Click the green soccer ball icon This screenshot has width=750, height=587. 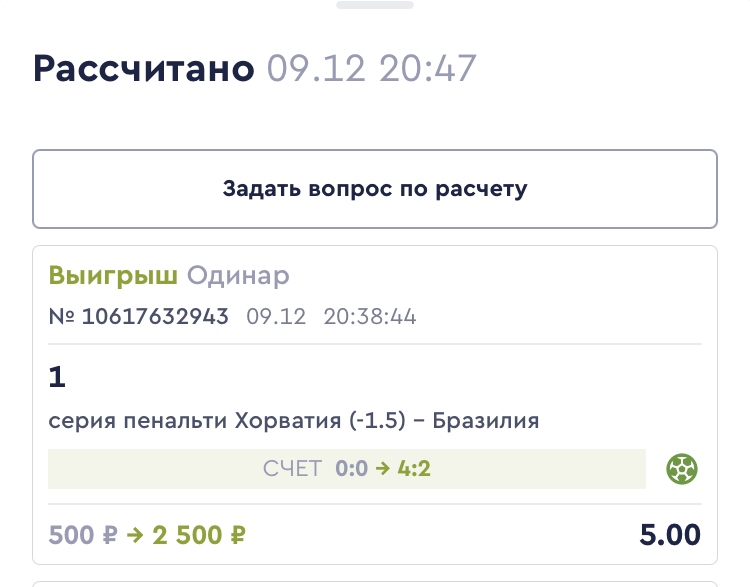click(682, 468)
